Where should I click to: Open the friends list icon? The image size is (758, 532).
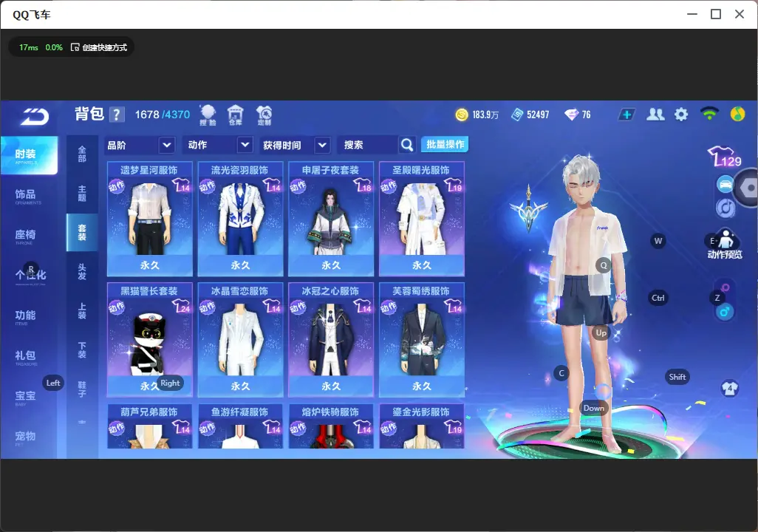coord(655,115)
